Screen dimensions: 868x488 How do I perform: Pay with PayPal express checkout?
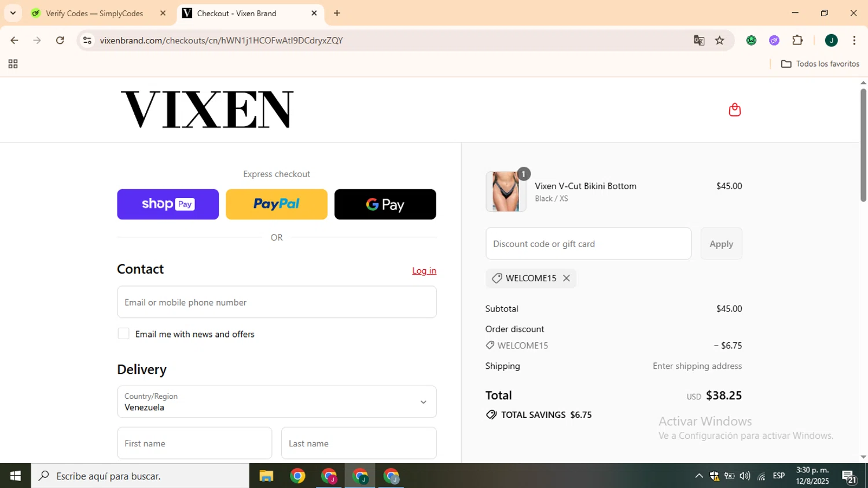point(277,204)
